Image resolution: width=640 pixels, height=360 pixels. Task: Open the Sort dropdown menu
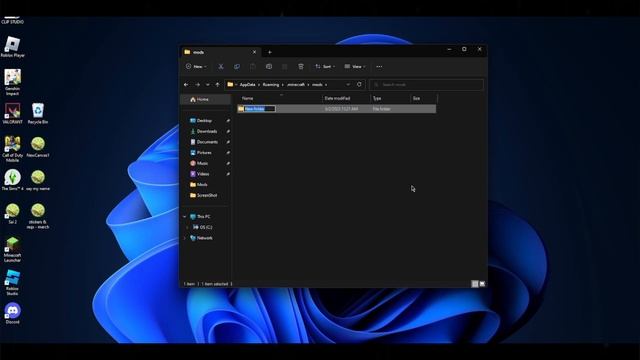pos(325,67)
